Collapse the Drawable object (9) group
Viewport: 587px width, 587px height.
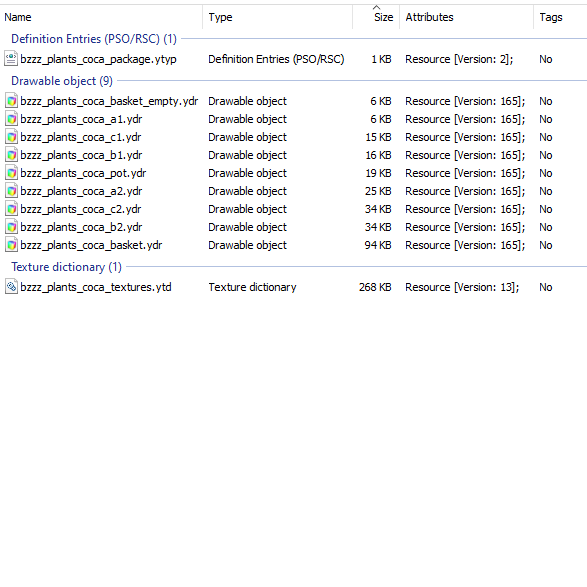(x=62, y=81)
